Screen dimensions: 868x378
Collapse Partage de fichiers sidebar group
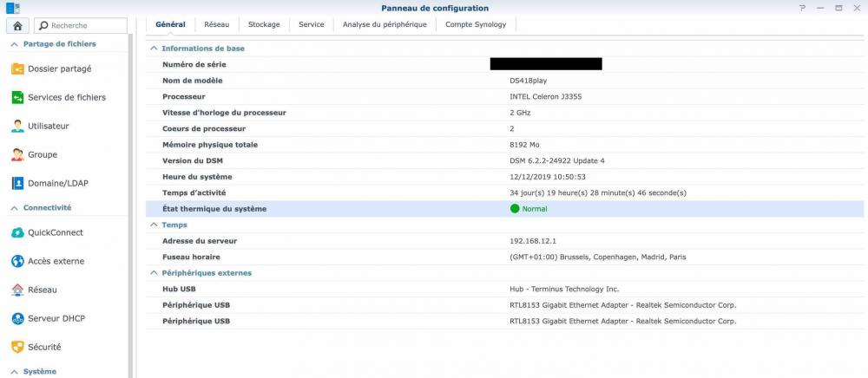15,44
